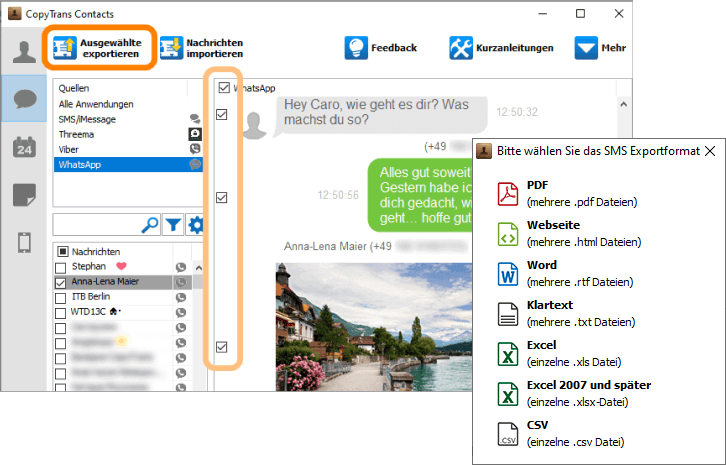726x465 pixels.
Task: Choose Excel xls export format
Action: pyautogui.click(x=560, y=353)
